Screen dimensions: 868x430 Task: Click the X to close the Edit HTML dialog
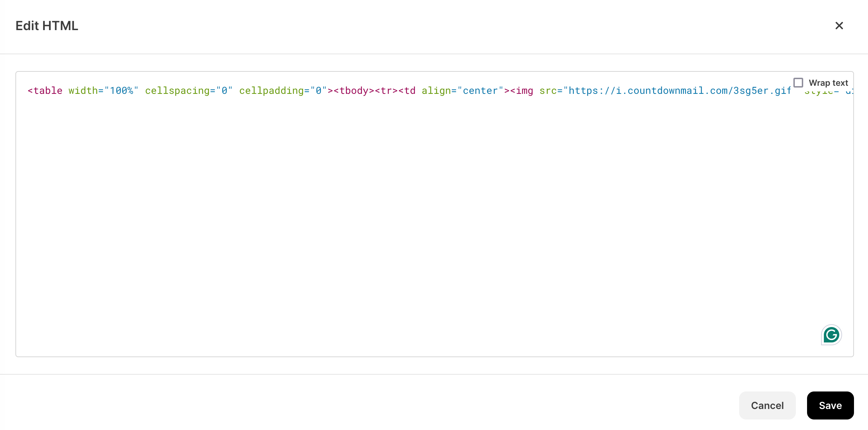(839, 26)
